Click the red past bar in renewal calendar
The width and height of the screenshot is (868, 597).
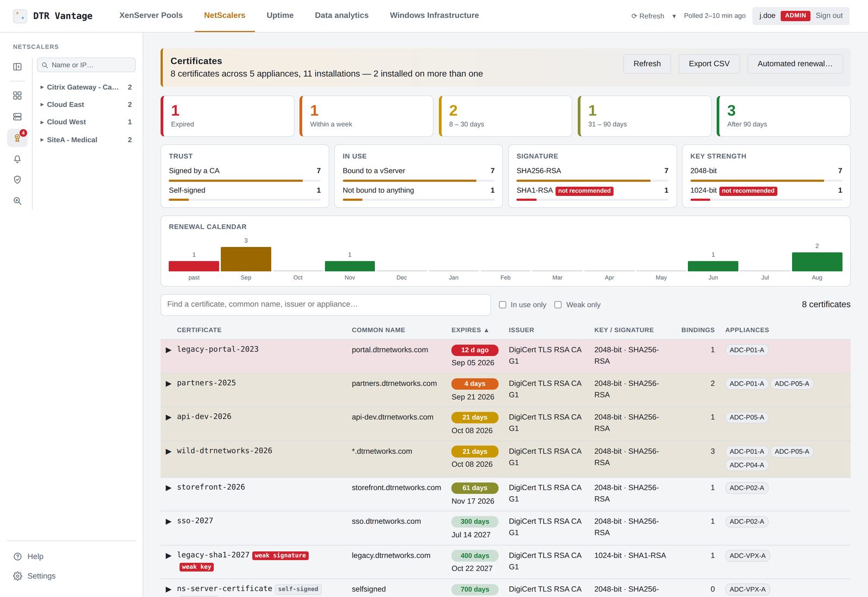point(194,266)
